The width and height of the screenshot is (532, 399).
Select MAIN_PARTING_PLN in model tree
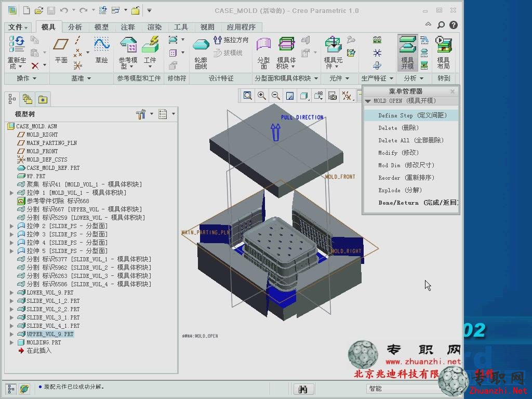click(51, 143)
